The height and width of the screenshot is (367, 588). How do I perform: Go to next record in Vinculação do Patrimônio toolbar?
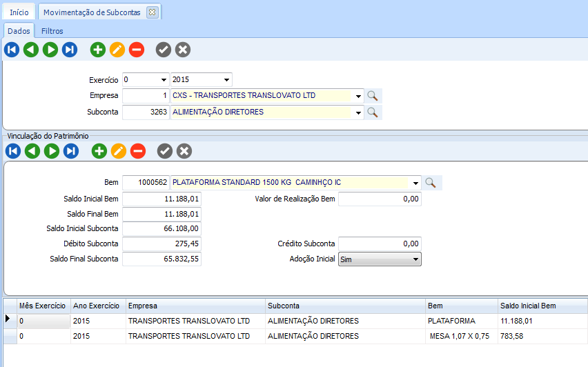tap(52, 151)
